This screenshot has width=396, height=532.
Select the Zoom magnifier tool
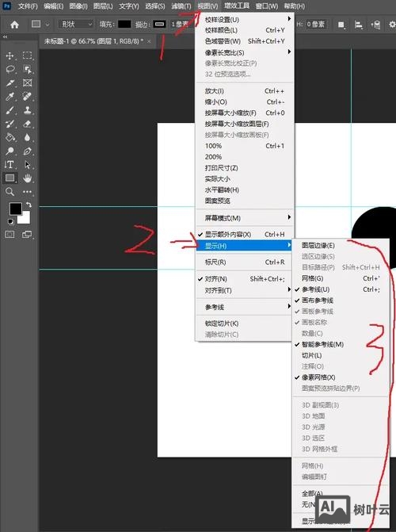click(10, 192)
